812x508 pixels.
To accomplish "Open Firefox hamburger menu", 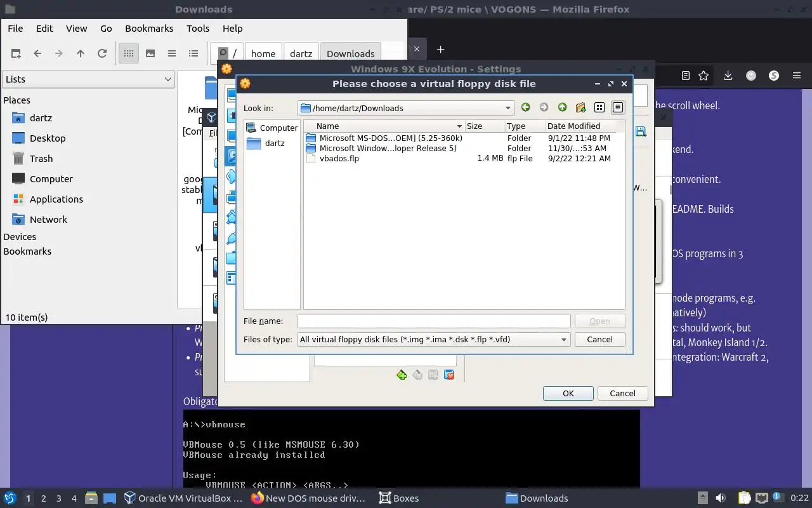I will click(x=797, y=76).
